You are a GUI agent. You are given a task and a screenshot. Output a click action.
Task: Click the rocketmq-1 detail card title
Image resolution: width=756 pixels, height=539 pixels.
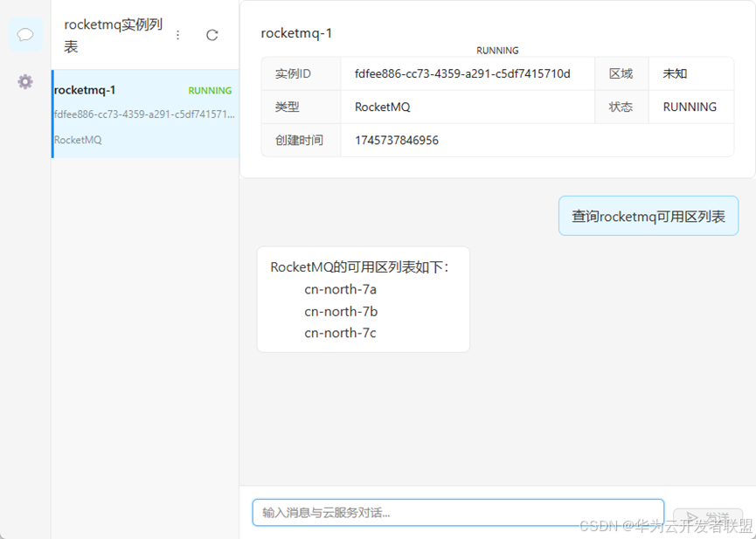click(x=296, y=33)
